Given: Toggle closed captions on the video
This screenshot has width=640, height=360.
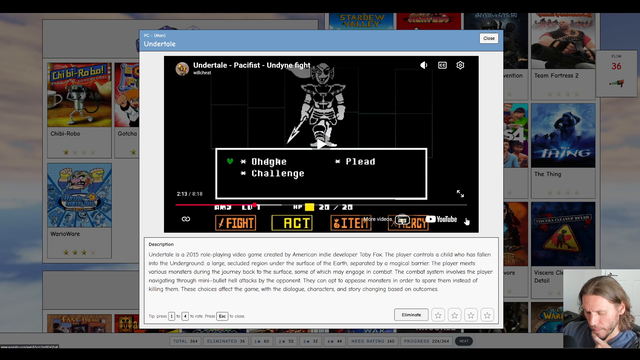Looking at the screenshot, I should (442, 65).
